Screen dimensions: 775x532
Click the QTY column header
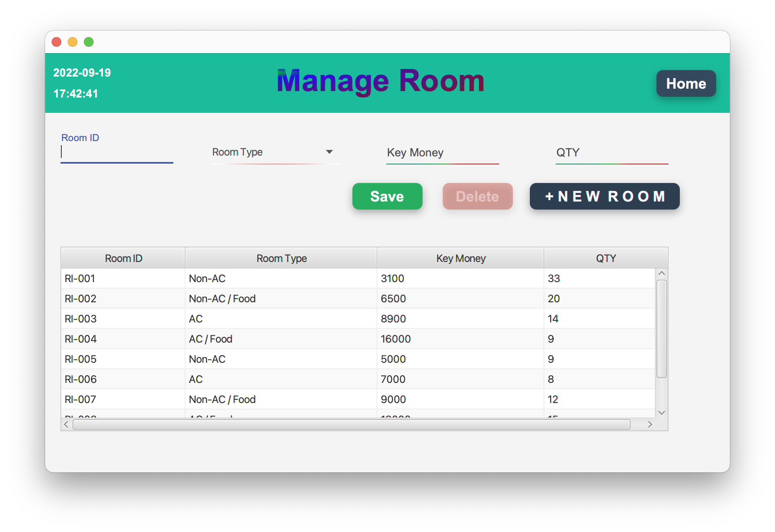[606, 258]
